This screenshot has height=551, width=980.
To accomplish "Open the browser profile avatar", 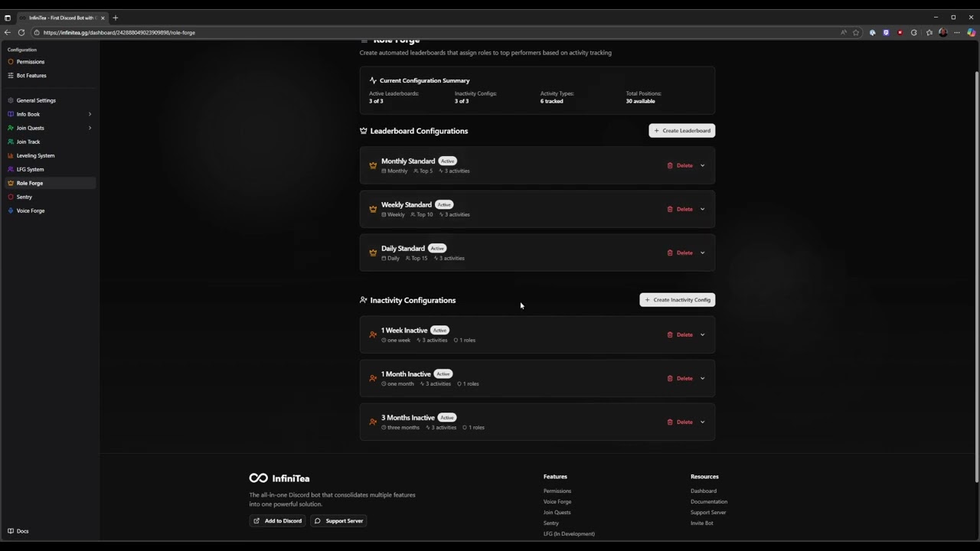I will [x=942, y=33].
